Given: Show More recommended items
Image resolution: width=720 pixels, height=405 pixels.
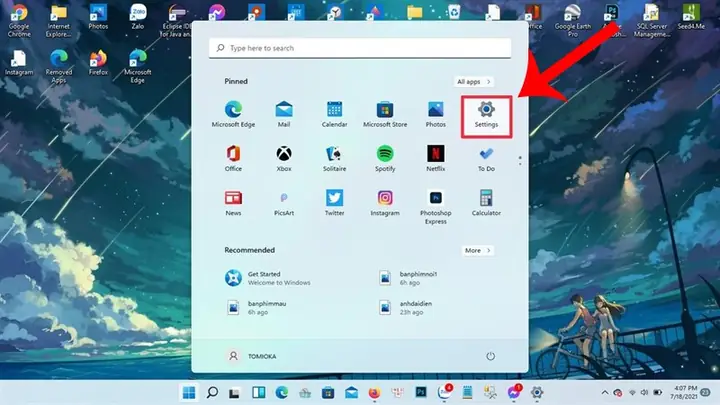Looking at the screenshot, I should click(x=478, y=251).
